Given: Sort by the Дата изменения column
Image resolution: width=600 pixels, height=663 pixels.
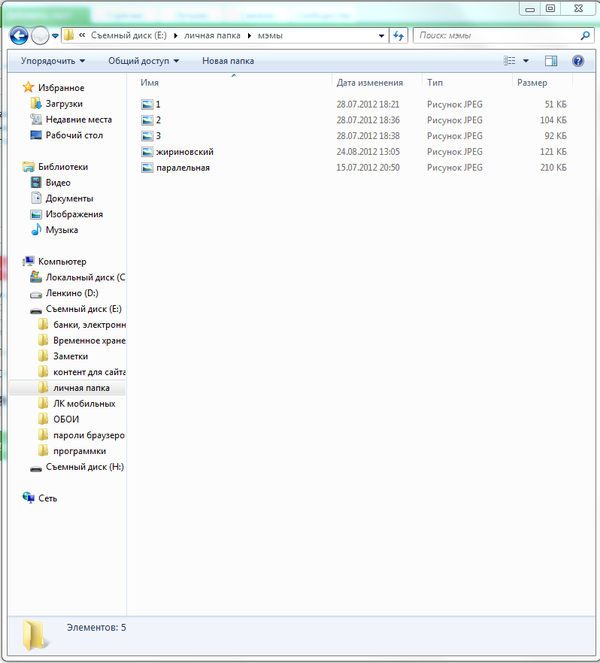Looking at the screenshot, I should tap(370, 83).
